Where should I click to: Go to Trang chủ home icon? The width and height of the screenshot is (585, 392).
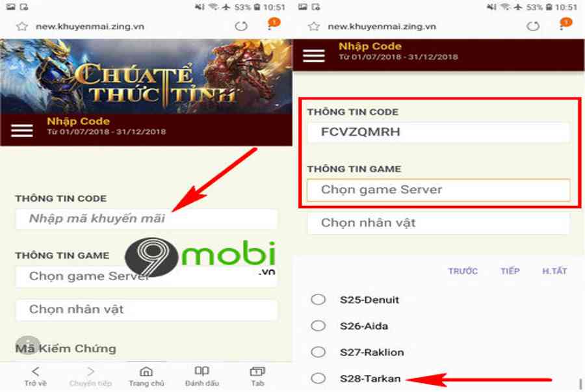[x=146, y=376]
